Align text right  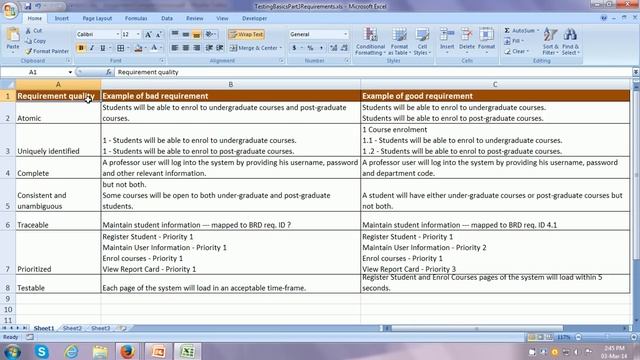[x=196, y=48]
